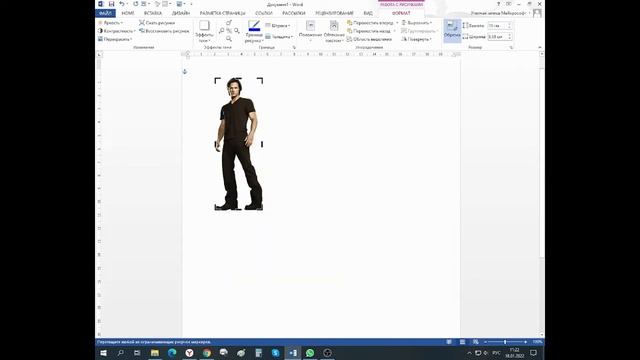Screen dimensions: 640x360
Task: Click the Height spinner arrows
Action: 509,26
